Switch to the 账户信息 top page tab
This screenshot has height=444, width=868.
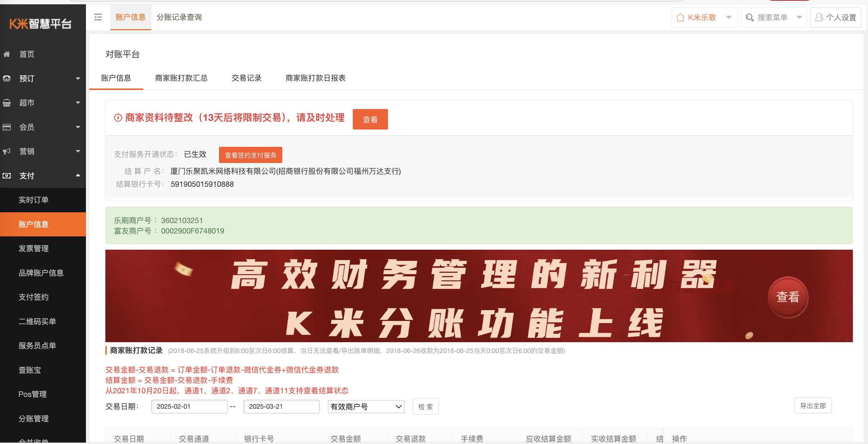[x=131, y=17]
